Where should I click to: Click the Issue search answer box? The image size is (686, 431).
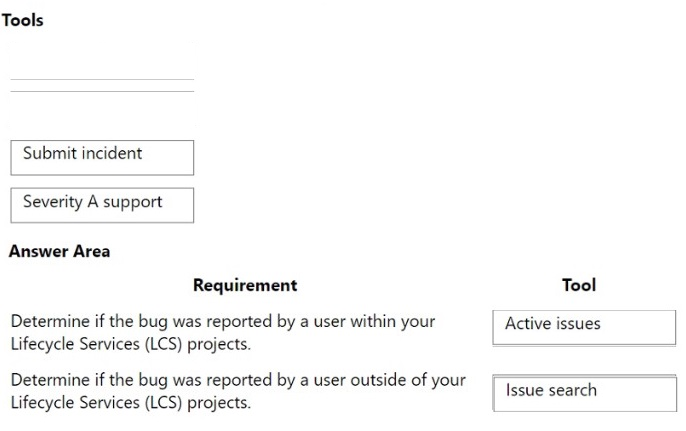(584, 393)
